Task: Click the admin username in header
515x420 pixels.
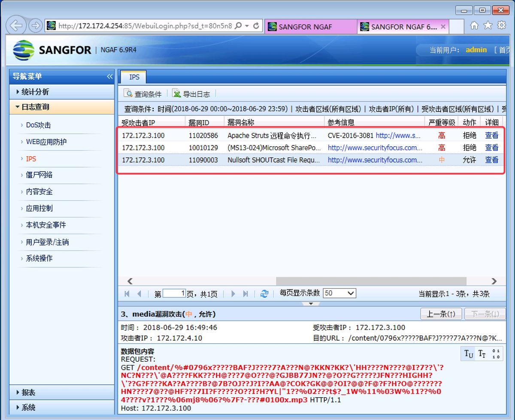Action: click(x=476, y=50)
